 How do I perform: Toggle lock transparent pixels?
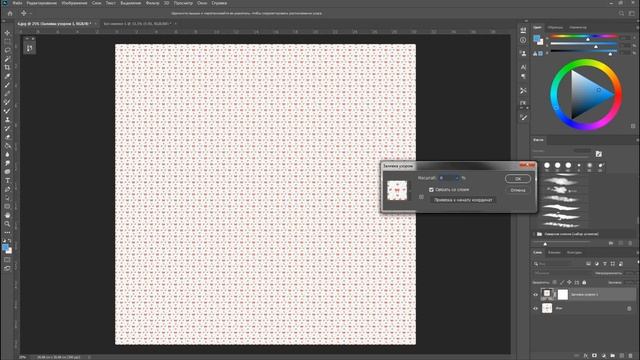click(x=554, y=282)
